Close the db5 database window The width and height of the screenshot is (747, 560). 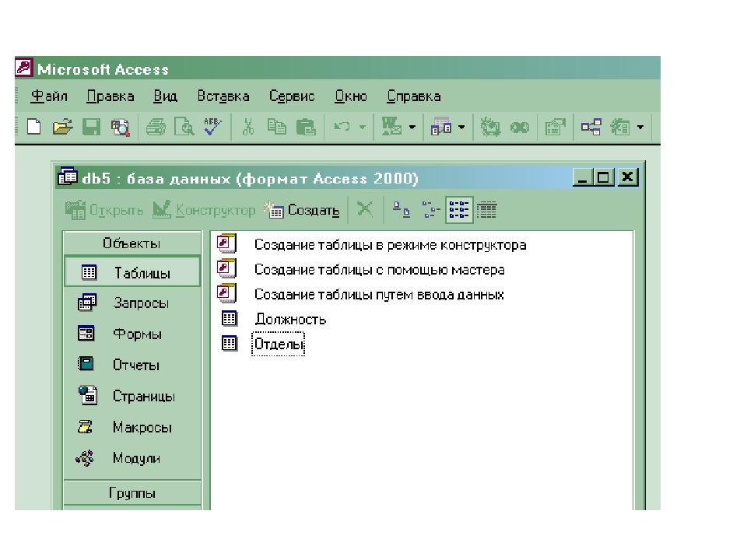628,177
